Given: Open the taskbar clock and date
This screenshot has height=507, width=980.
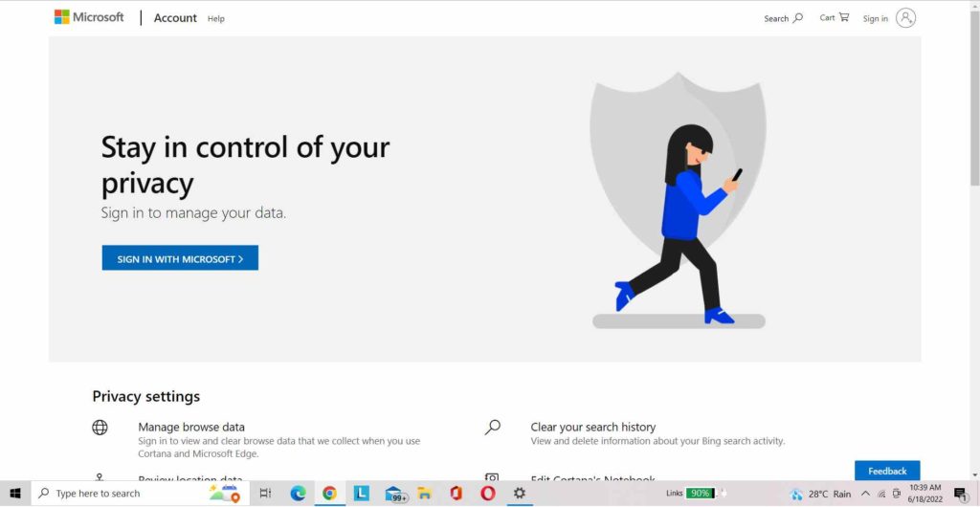Looking at the screenshot, I should [x=925, y=494].
